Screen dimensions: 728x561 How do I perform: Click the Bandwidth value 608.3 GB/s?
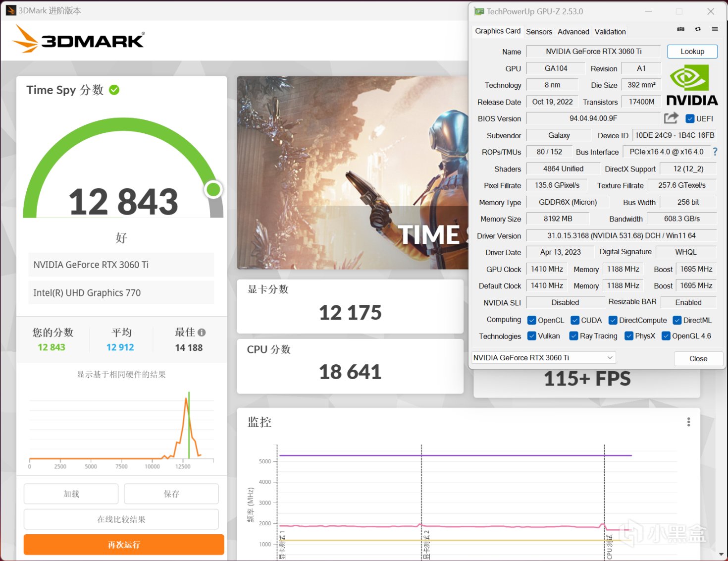point(682,219)
